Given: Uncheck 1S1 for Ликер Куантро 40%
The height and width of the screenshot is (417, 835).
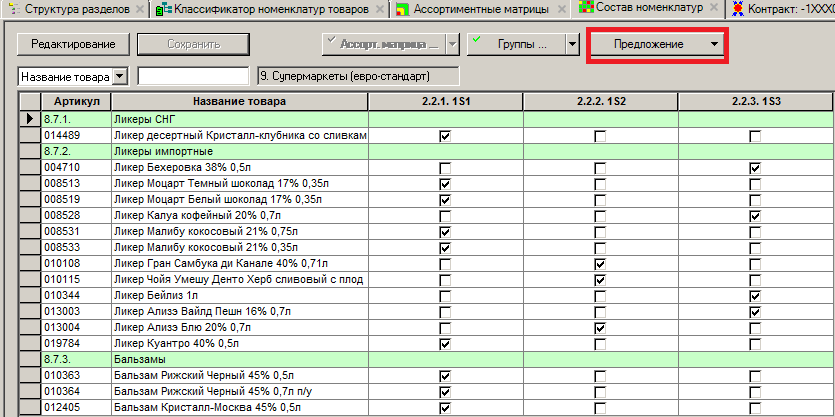Looking at the screenshot, I should coord(445,344).
